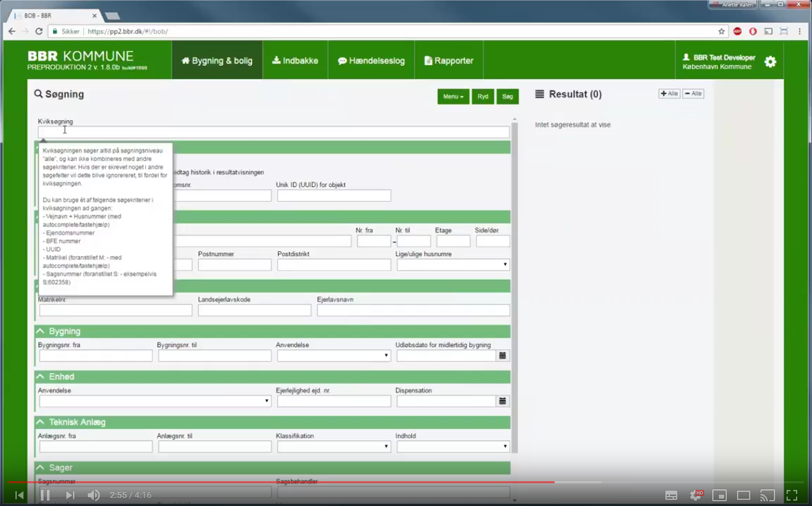The height and width of the screenshot is (506, 812).
Task: Click the magnifier icon beside Søgning
Action: click(38, 94)
